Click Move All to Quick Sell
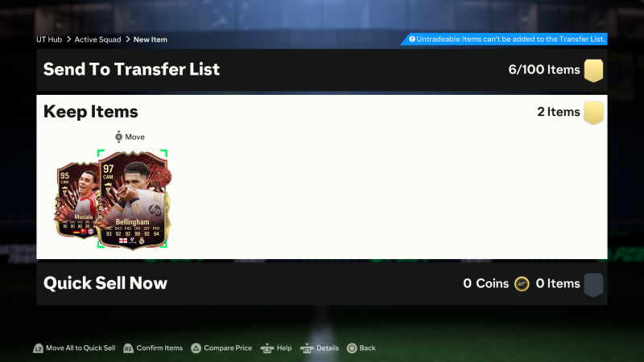The height and width of the screenshot is (362, 644). 80,348
